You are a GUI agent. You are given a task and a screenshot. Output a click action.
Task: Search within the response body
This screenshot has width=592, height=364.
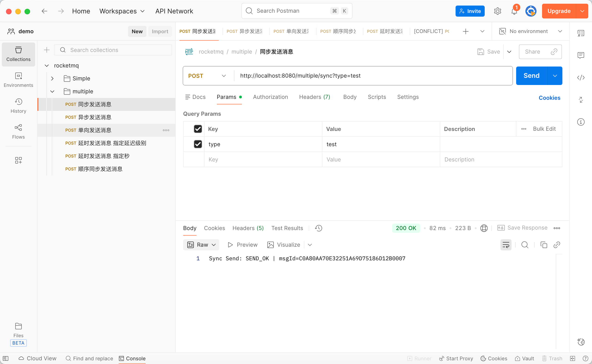point(525,245)
